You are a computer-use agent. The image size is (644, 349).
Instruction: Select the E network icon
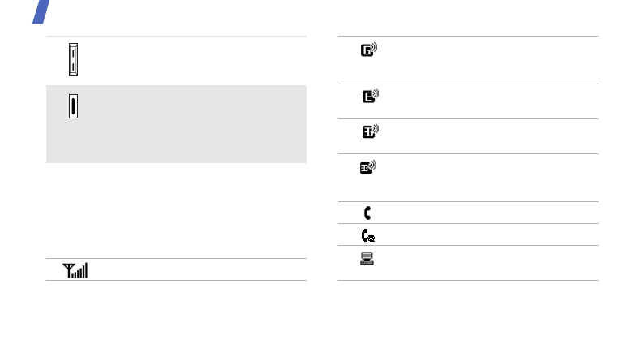click(x=370, y=97)
